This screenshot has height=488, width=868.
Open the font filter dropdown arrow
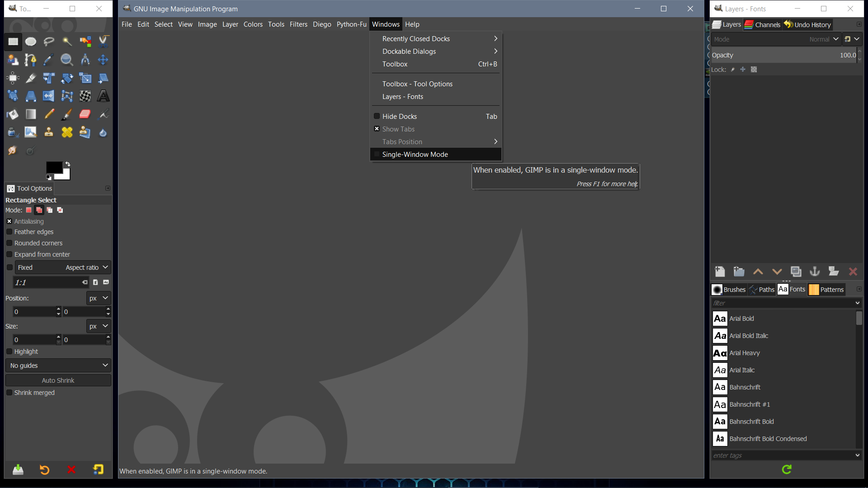(858, 303)
